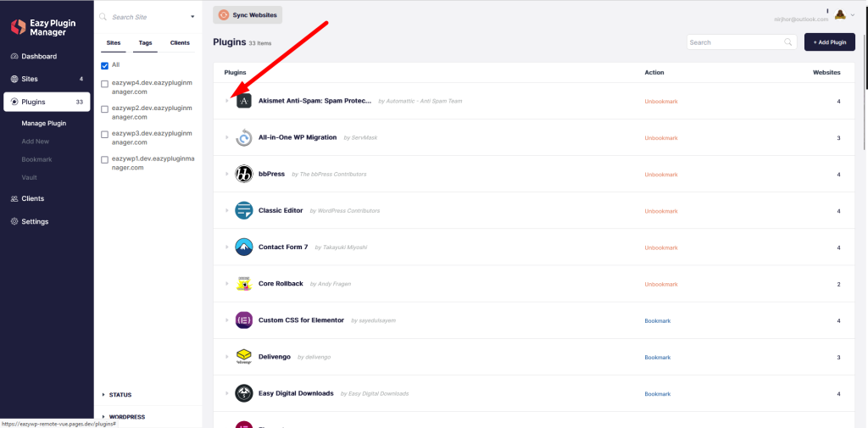This screenshot has height=428, width=868.
Task: Open the Search Site dropdown arrow
Action: point(192,17)
